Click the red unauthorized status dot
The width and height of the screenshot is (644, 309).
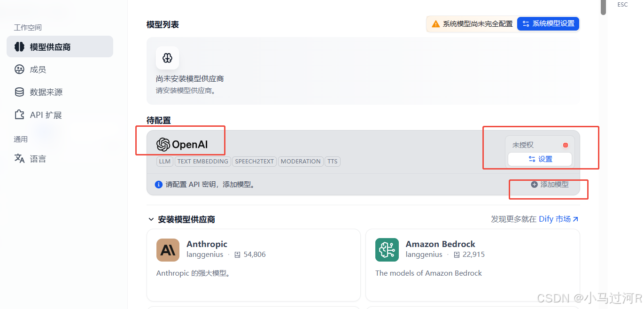click(x=566, y=145)
